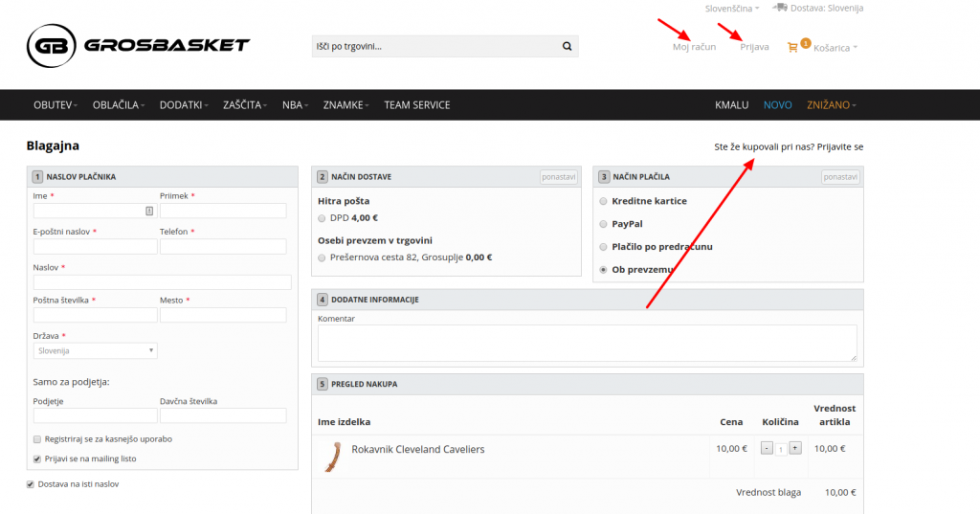The image size is (980, 514).
Task: Open the shopping cart icon
Action: pyautogui.click(x=792, y=47)
